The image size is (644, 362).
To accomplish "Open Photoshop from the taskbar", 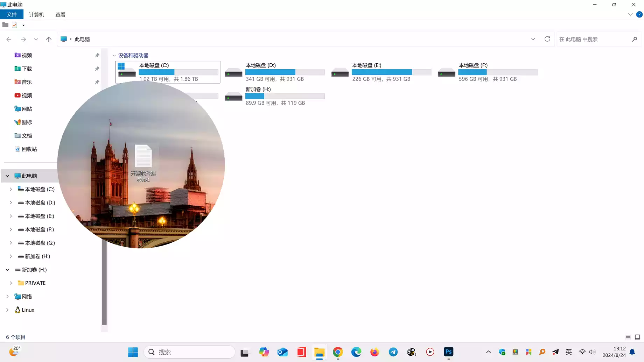I will point(448,352).
